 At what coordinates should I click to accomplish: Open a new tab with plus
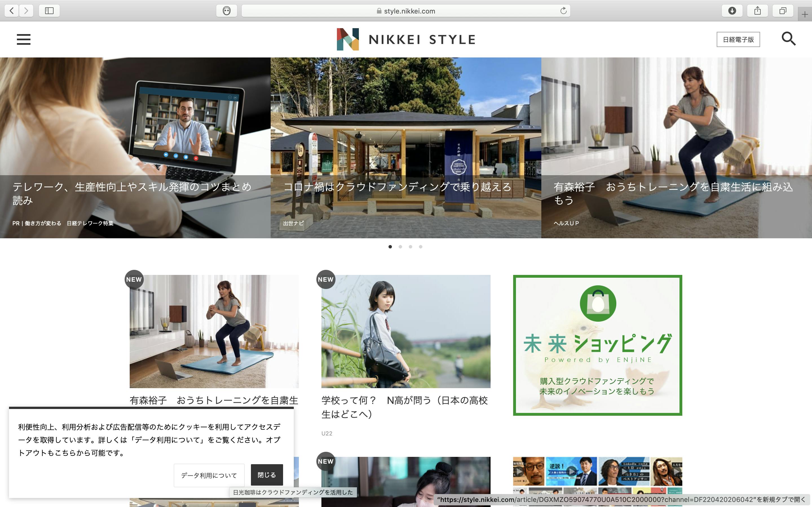(x=805, y=14)
